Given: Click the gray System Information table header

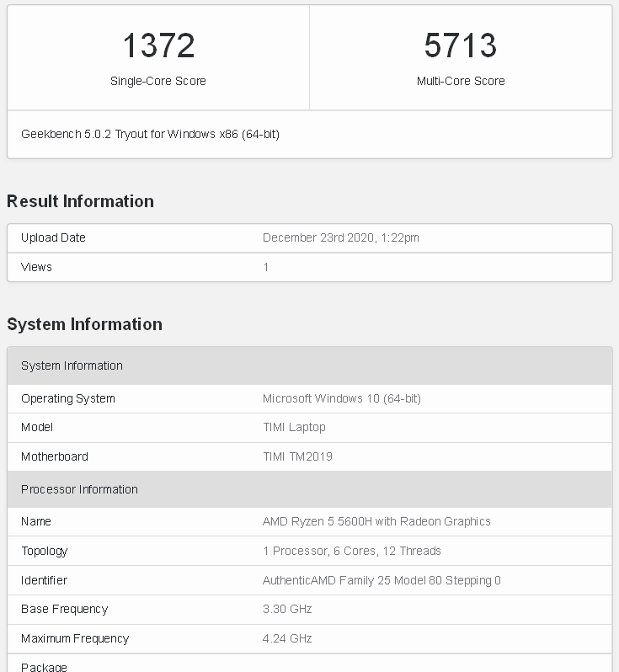Looking at the screenshot, I should [72, 365].
